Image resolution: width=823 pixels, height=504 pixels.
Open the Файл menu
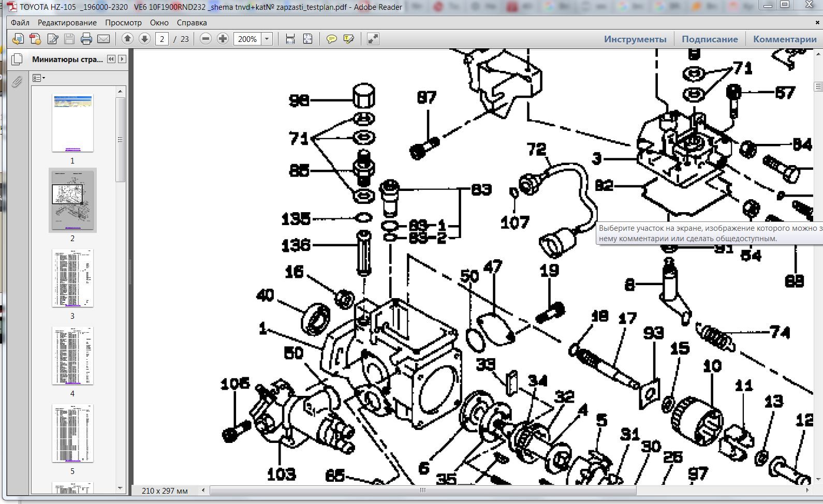20,23
